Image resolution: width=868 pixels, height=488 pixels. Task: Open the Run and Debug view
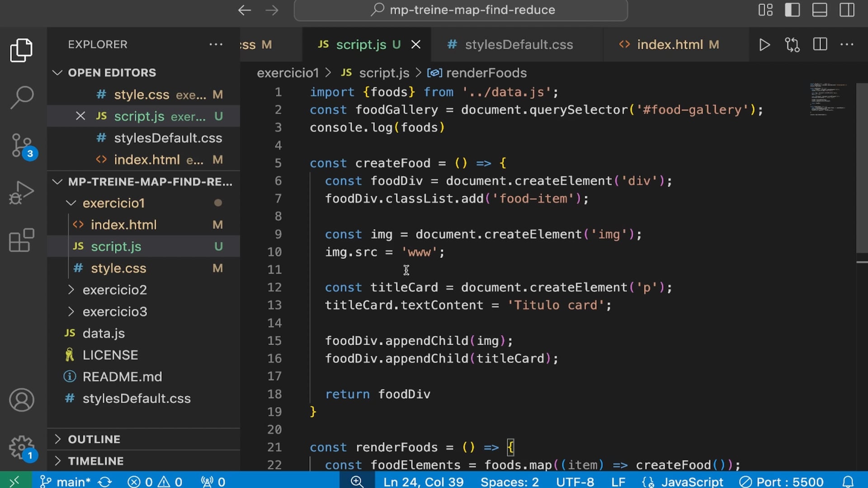(x=21, y=193)
